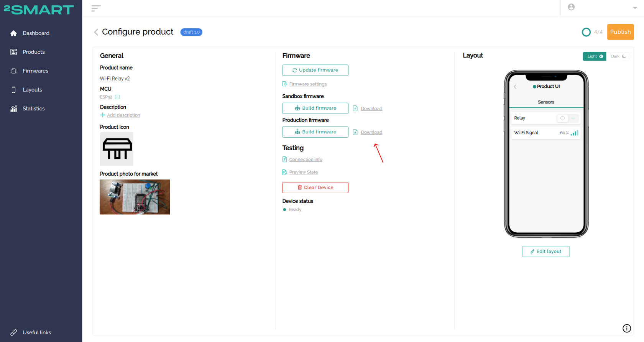Click the 2SMART logo
The image size is (644, 342).
click(39, 10)
